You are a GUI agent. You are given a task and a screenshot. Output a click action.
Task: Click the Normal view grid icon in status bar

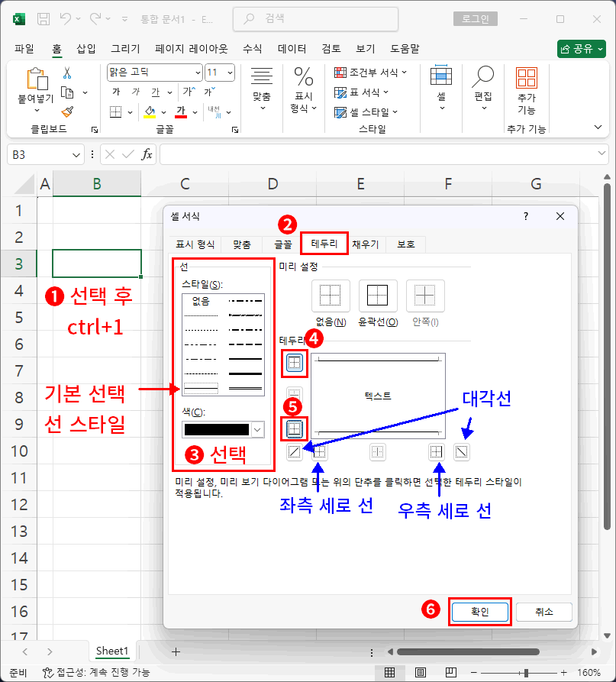(x=390, y=672)
